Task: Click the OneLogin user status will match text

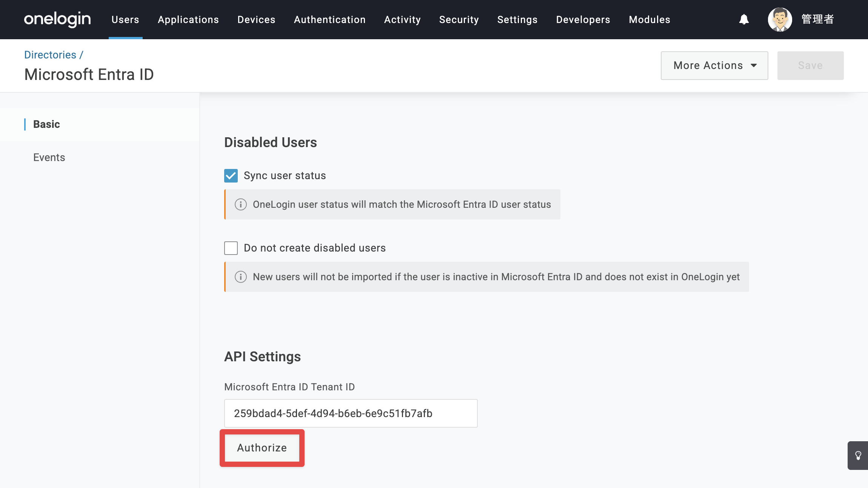Action: (x=402, y=204)
